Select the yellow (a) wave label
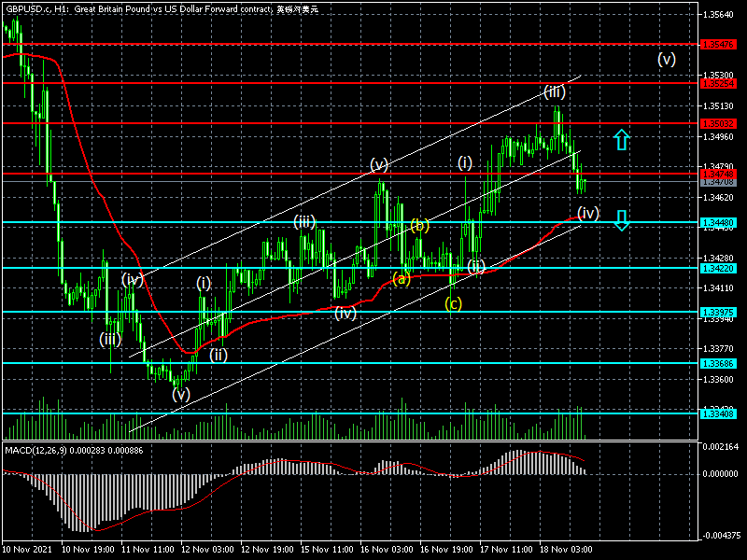Screen dimensions: 747x560 click(x=402, y=278)
